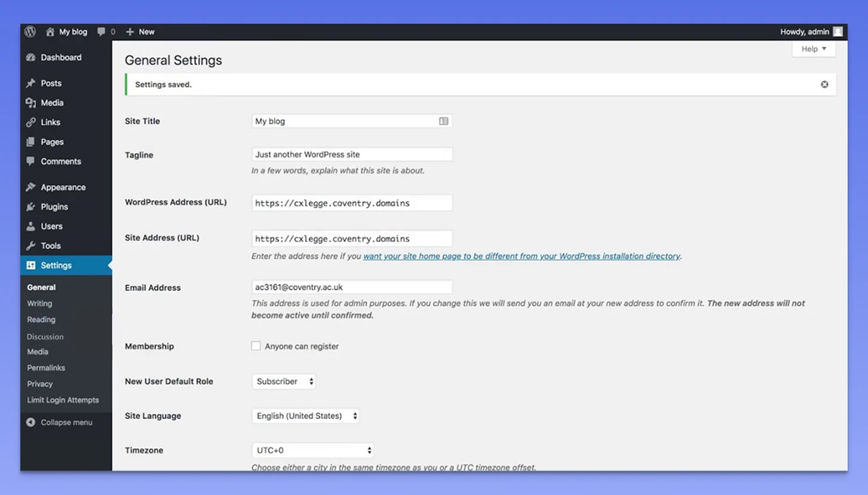Dismiss the Settings saved notice
This screenshot has width=868, height=495.
(825, 85)
